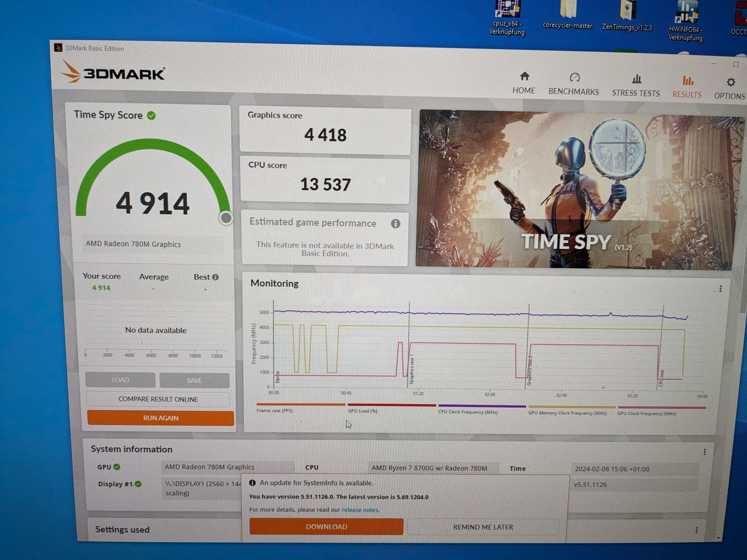This screenshot has height=560, width=747.
Task: Click the info icon next to Best
Action: [215, 277]
